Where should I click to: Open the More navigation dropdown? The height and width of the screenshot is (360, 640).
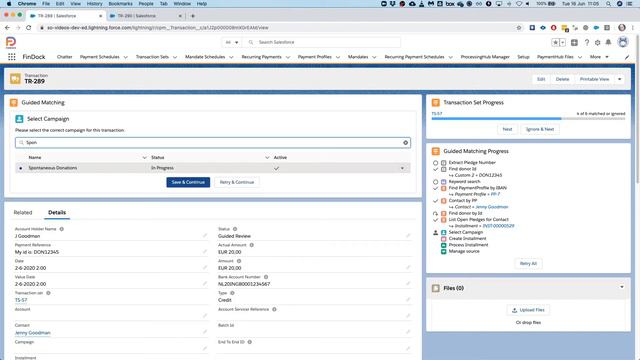599,57
